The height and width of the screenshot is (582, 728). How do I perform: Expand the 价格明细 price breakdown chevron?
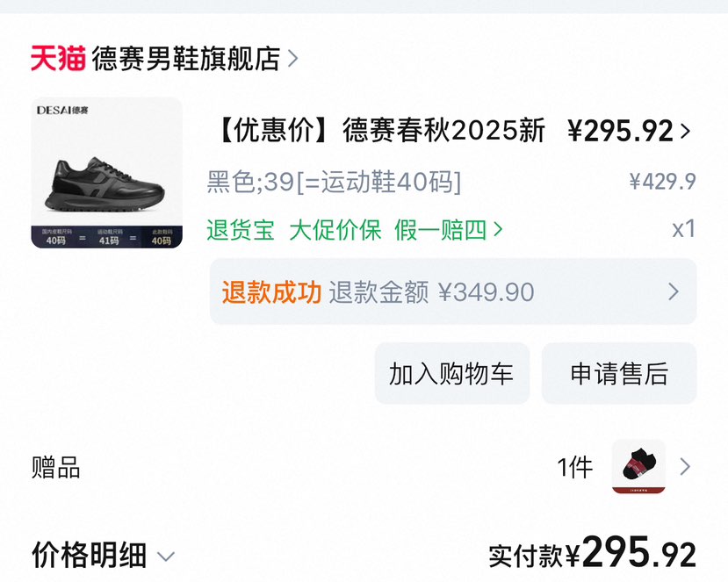166,557
